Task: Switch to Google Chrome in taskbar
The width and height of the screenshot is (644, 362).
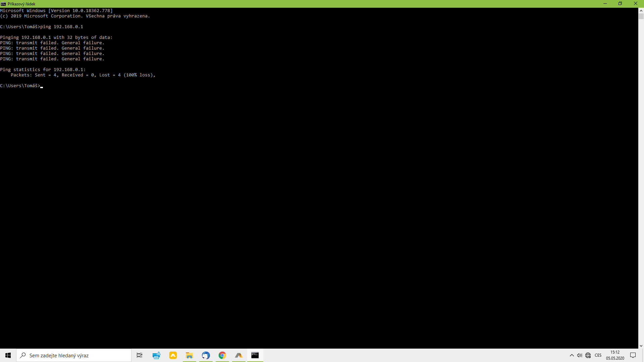Action: pos(222,355)
